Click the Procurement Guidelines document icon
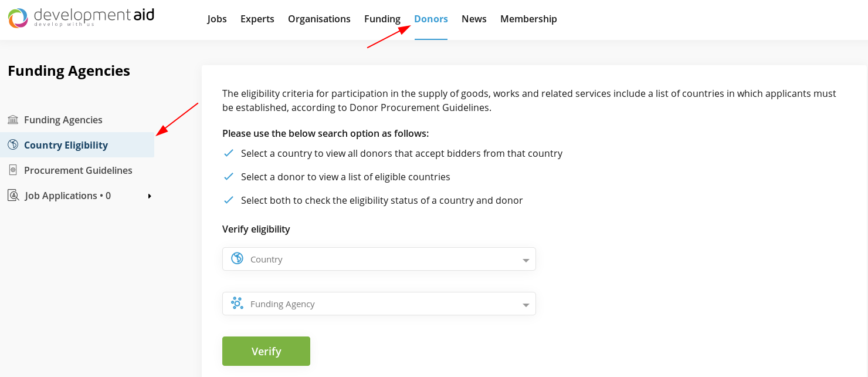Image resolution: width=868 pixels, height=377 pixels. [x=13, y=170]
